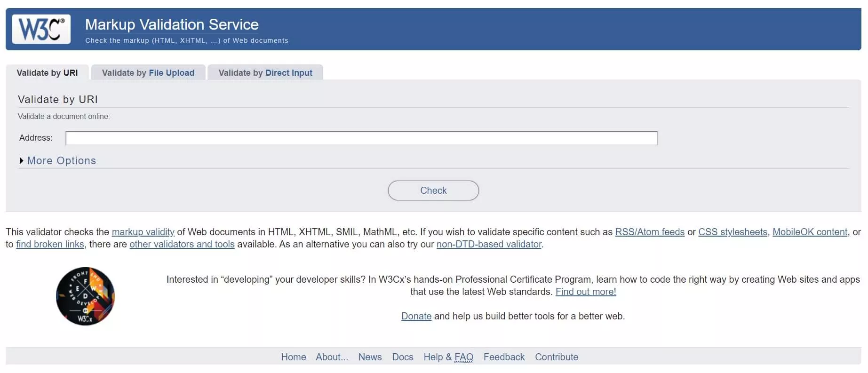Expand the More Options disclosure triangle
The image size is (868, 373).
pos(22,161)
